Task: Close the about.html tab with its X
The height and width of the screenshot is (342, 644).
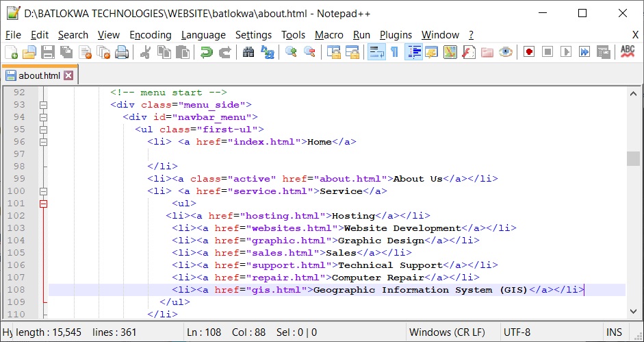Action: click(x=68, y=75)
